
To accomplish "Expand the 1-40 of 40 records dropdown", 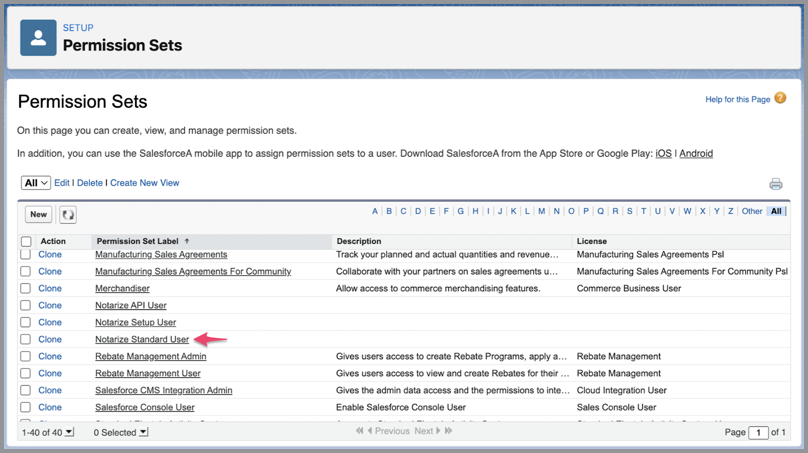I will coord(69,432).
